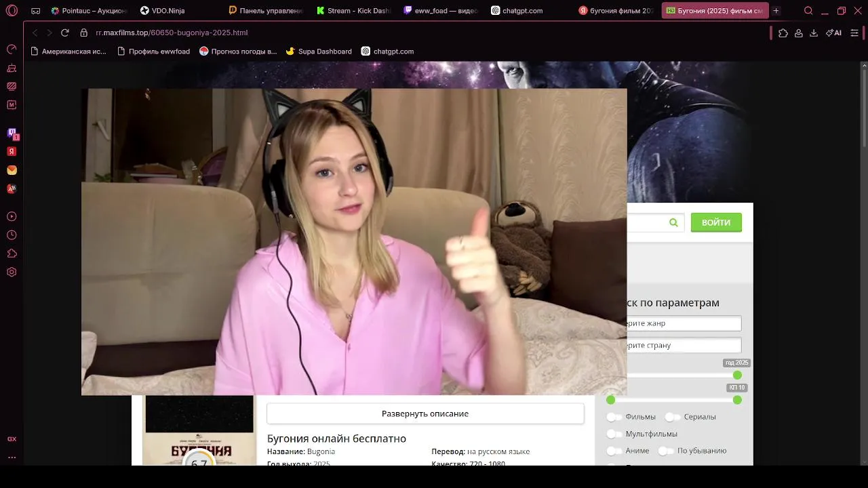Toggle the Аниме filter switch
868x488 pixels.
click(614, 451)
